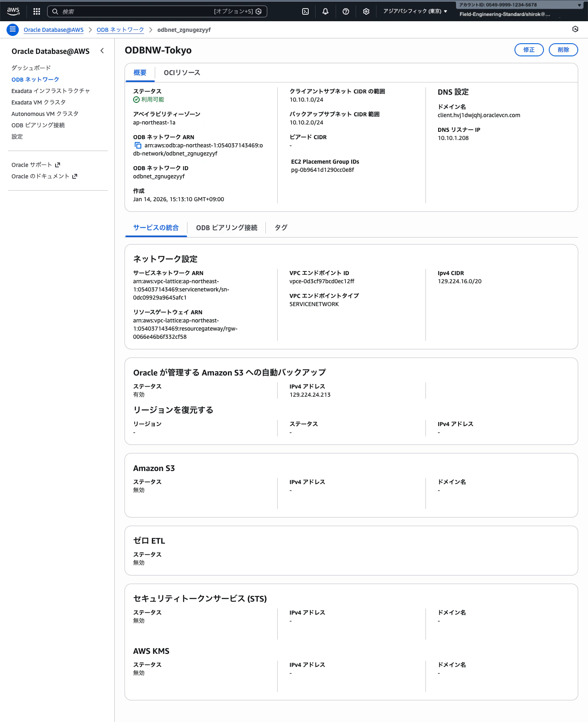Open ダッシュボード in the sidebar
Viewport: 588px width, 722px height.
tap(31, 68)
